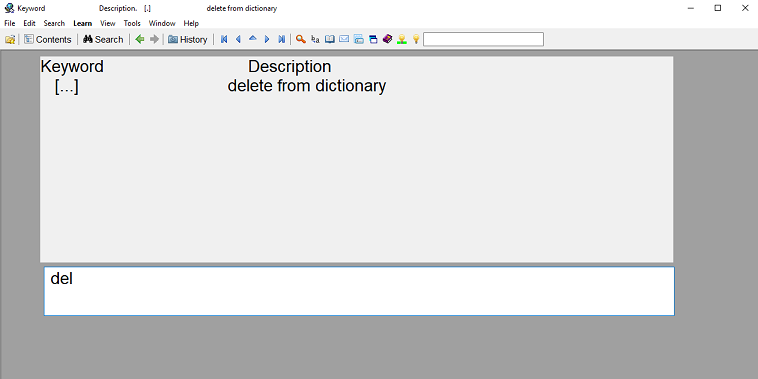Open the Tools menu
The image size is (758, 379).
[x=132, y=23]
